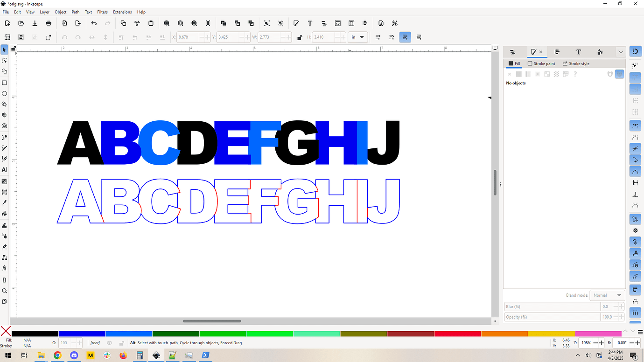The width and height of the screenshot is (644, 362).
Task: Select the Node editing tool
Action: click(x=5, y=60)
